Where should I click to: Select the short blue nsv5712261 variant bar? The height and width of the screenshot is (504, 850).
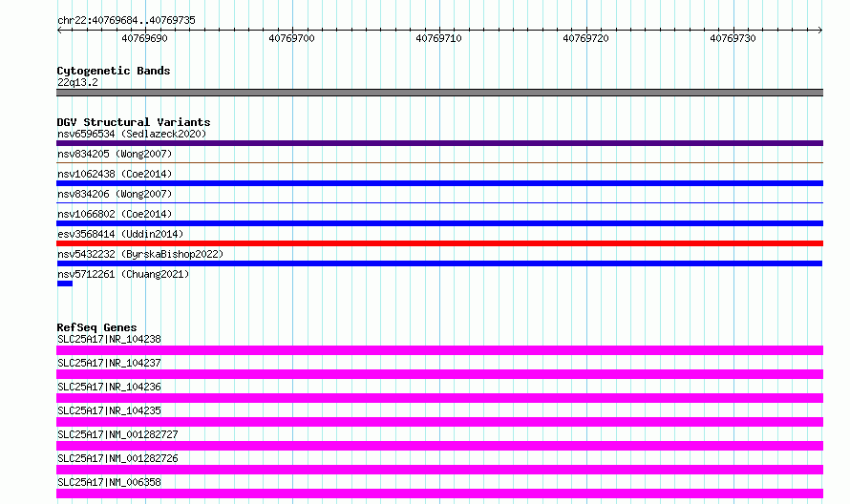pyautogui.click(x=65, y=283)
